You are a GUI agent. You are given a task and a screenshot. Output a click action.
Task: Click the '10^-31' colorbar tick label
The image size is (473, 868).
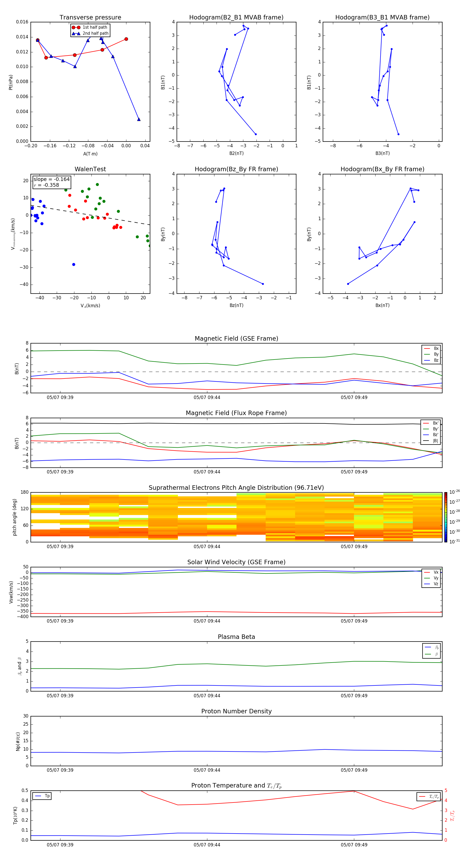point(455,542)
